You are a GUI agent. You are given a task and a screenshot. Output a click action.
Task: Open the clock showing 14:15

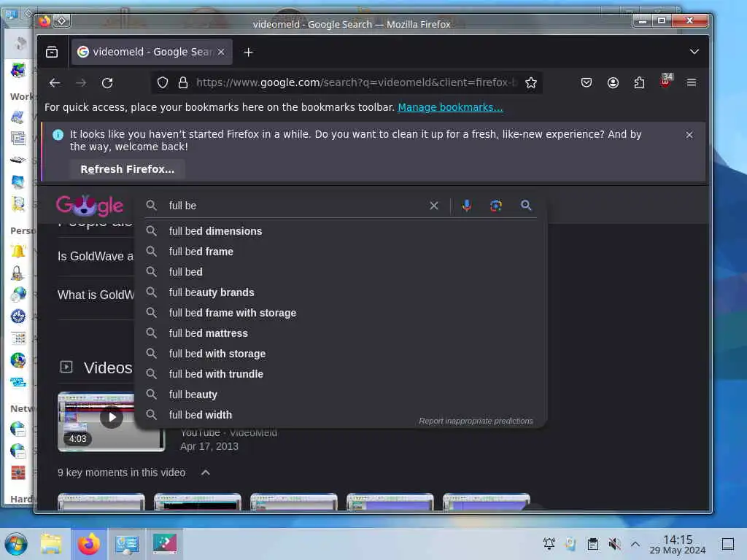[x=678, y=544]
